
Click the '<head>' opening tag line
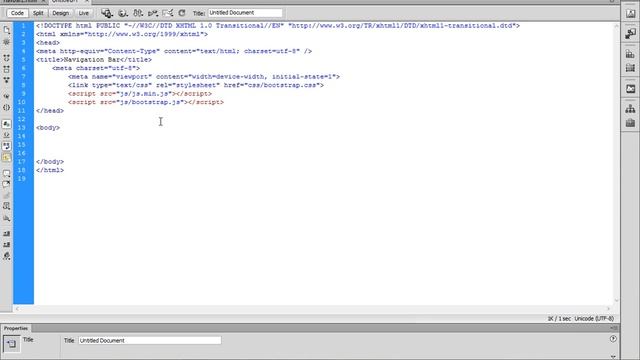click(x=48, y=42)
